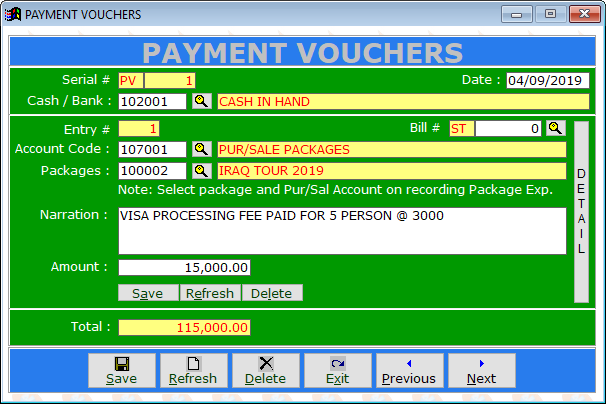Open the vertical DETAIL panel button
The height and width of the screenshot is (404, 606).
click(581, 211)
